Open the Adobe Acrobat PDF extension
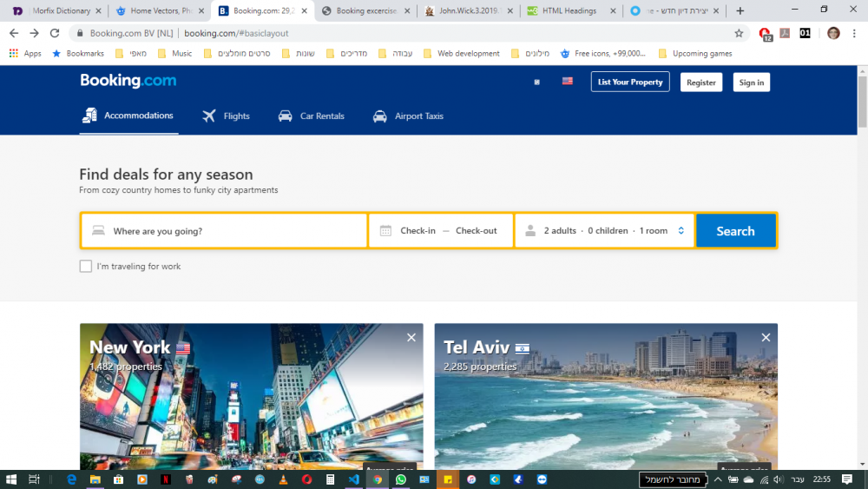868x489 pixels. 785,33
